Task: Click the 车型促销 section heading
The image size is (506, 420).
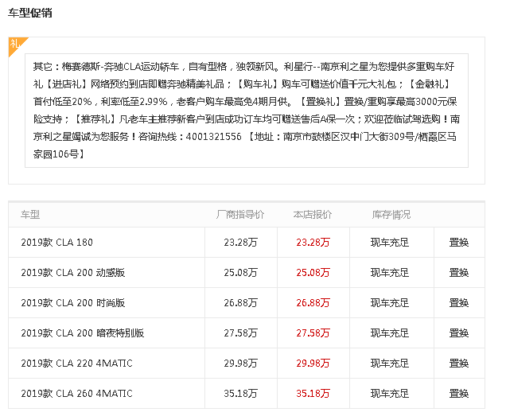Action: coord(30,14)
